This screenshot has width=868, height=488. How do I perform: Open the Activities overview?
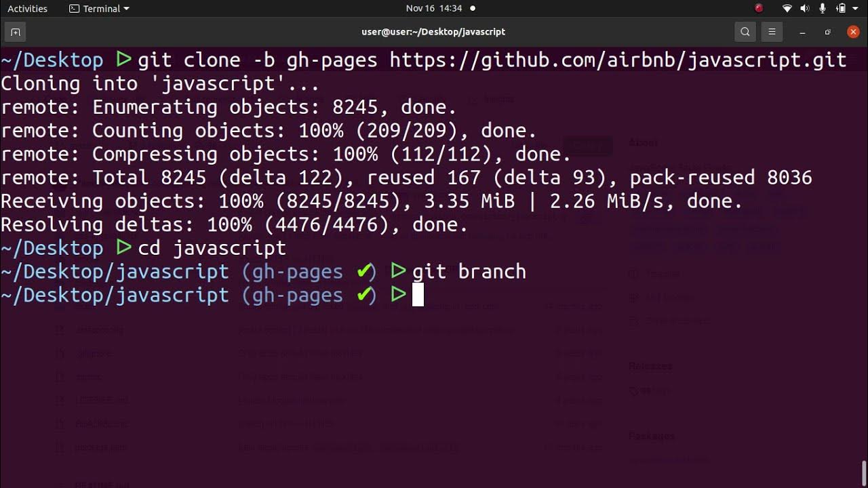(27, 9)
